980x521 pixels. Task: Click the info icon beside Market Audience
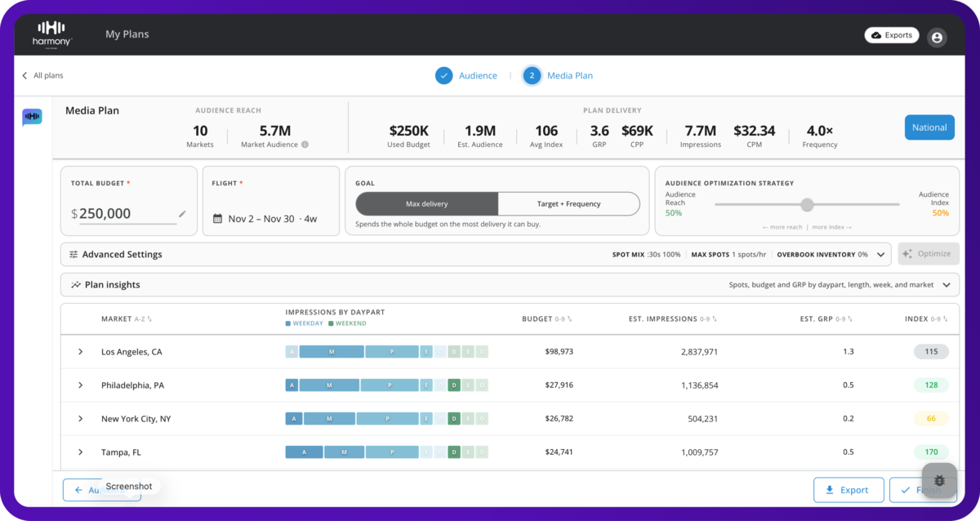coord(305,145)
